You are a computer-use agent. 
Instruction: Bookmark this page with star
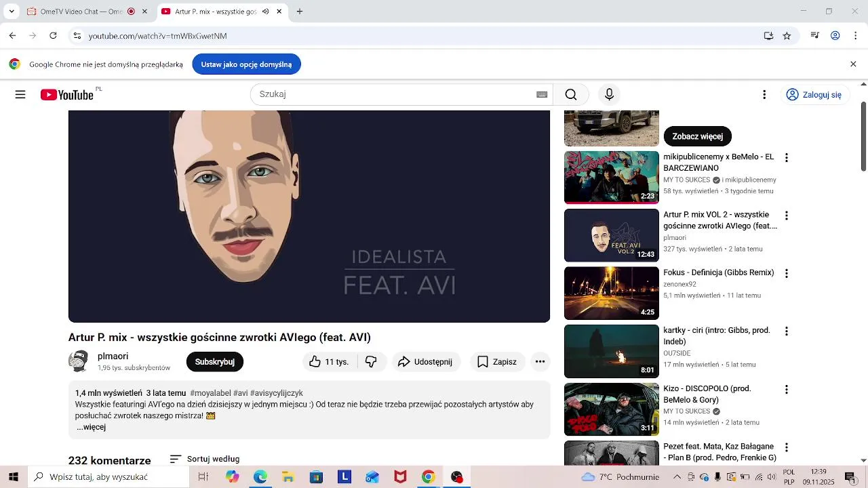787,36
